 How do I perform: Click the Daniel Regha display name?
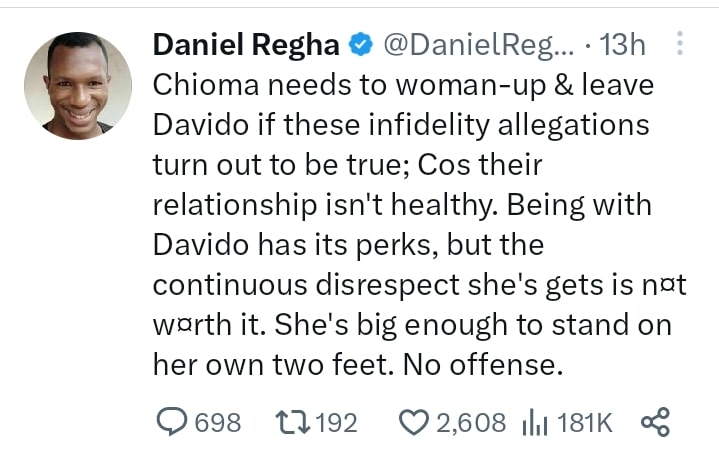click(x=246, y=45)
